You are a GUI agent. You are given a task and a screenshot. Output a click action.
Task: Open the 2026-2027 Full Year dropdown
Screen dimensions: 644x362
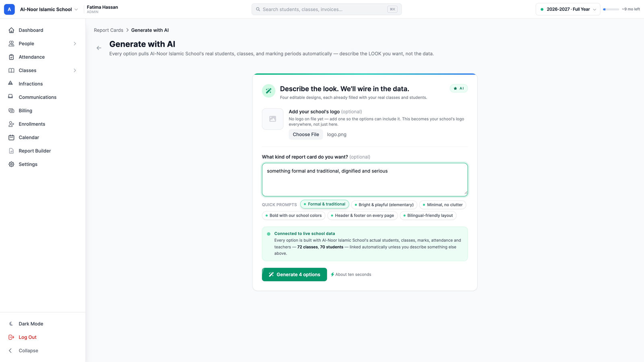(568, 9)
